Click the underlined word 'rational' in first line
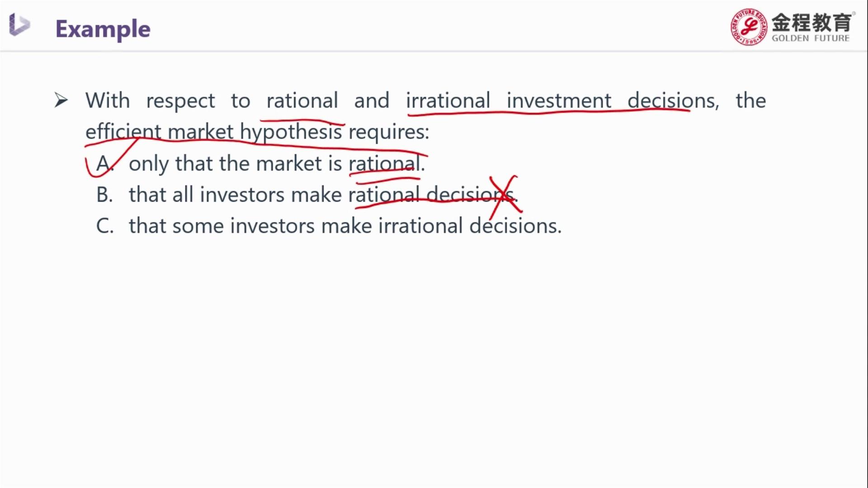 click(x=302, y=100)
